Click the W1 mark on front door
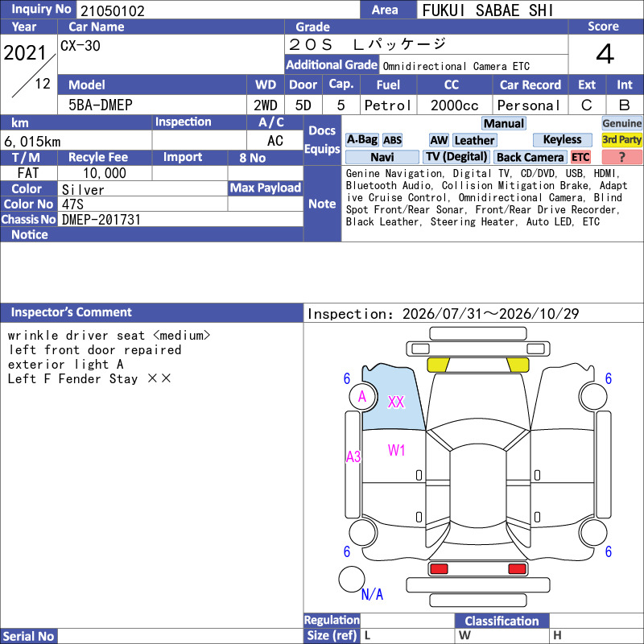 (396, 451)
